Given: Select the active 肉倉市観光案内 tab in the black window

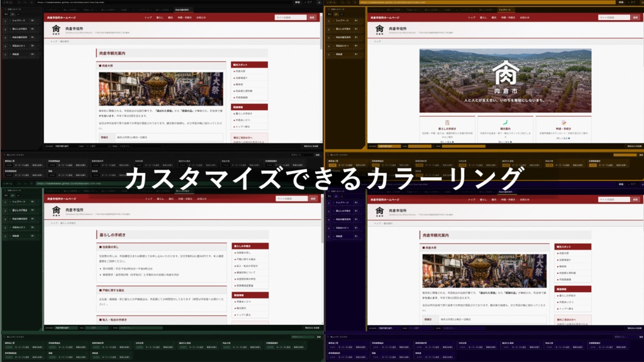Looking at the screenshot, I should coord(182,10).
